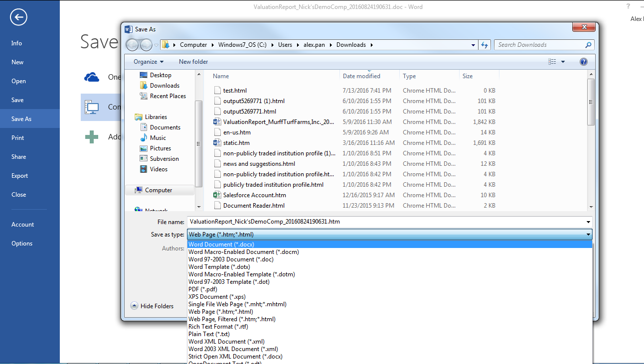Open Account in backstage menu
The width and height of the screenshot is (644, 364).
(x=30, y=225)
